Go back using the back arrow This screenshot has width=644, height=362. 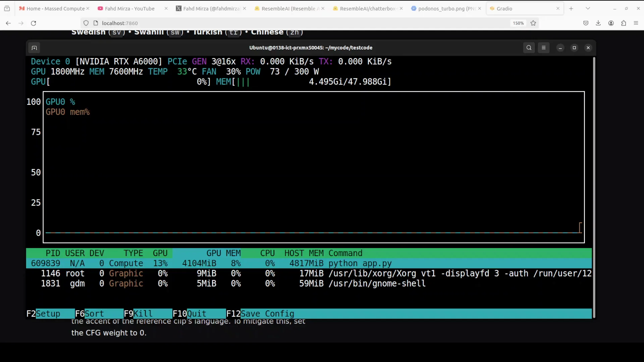pyautogui.click(x=8, y=23)
